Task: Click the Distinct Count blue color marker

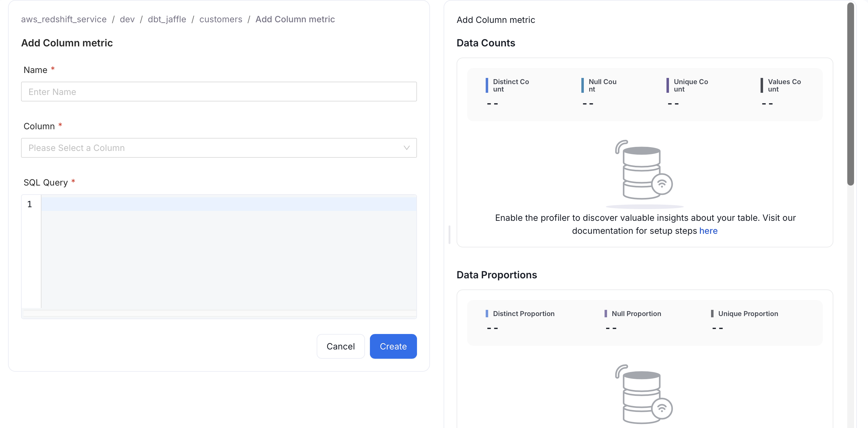Action: click(x=487, y=86)
